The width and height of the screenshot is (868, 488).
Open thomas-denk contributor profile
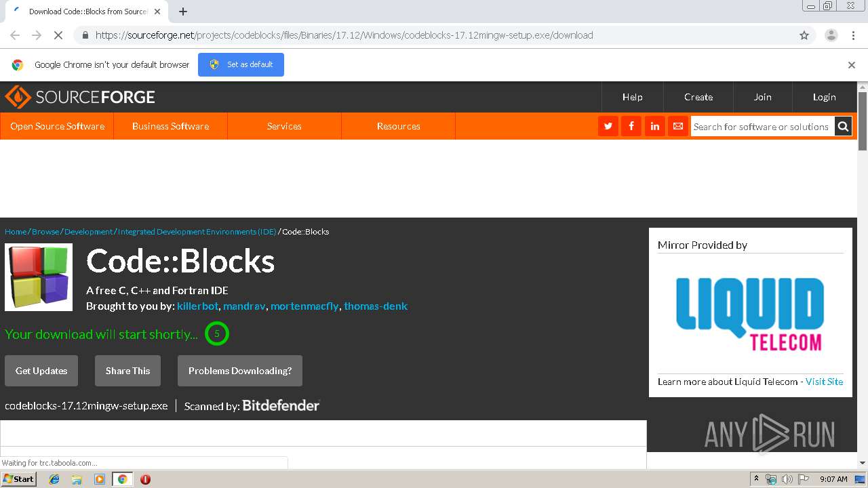click(376, 306)
